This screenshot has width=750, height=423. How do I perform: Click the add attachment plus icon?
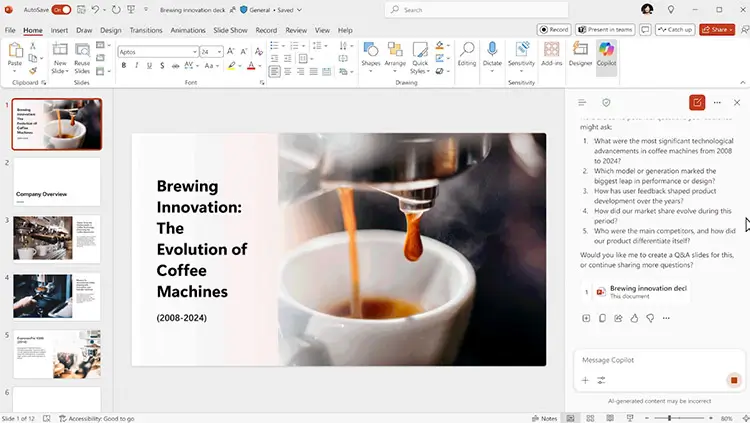coord(585,380)
